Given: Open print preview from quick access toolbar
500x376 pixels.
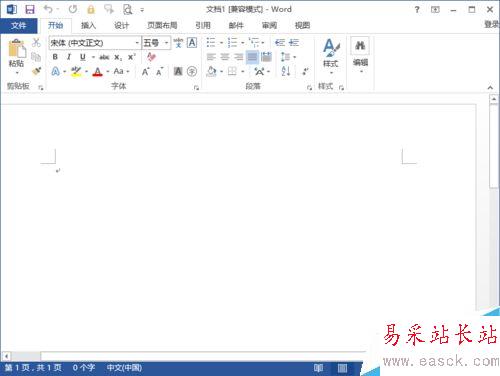Looking at the screenshot, I should click(128, 9).
